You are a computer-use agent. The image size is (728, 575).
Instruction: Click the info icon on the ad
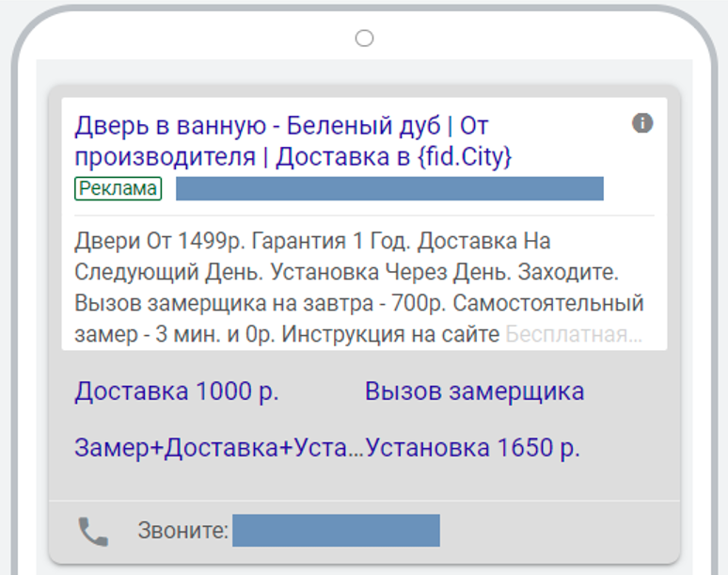(642, 123)
